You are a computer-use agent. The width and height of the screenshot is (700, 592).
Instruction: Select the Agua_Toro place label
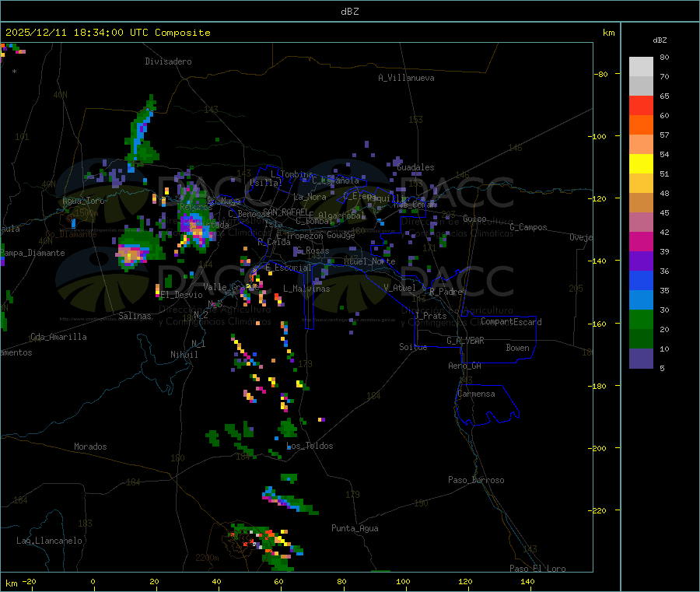[x=83, y=201]
